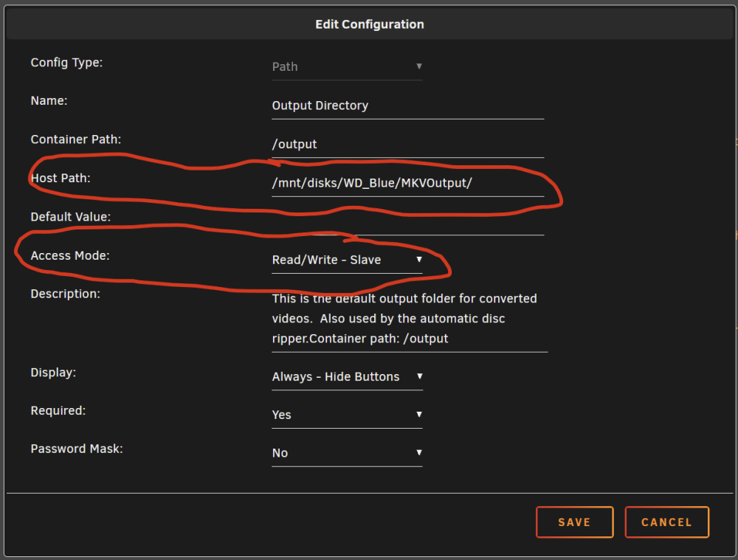This screenshot has width=738, height=560.
Task: Click the CANCEL button
Action: 667,522
